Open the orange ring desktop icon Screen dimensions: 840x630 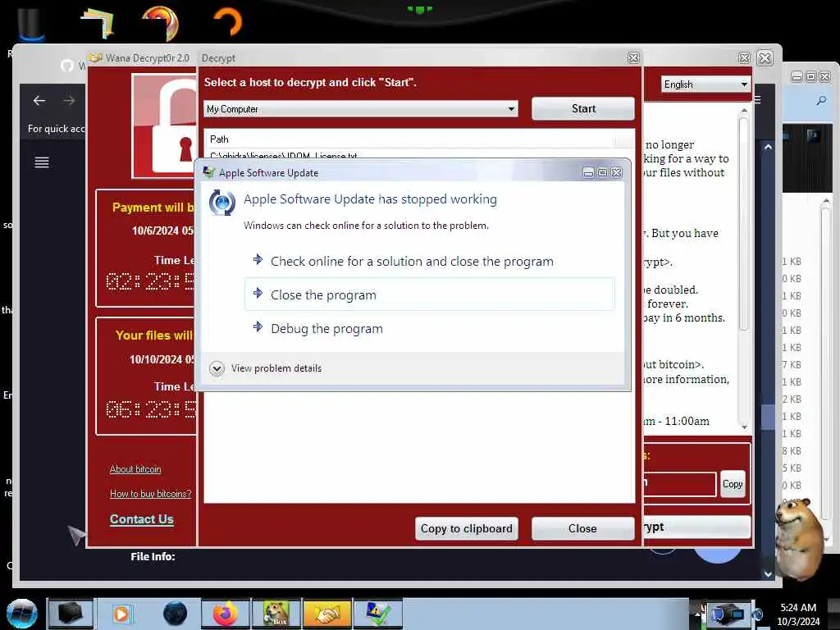(x=228, y=21)
